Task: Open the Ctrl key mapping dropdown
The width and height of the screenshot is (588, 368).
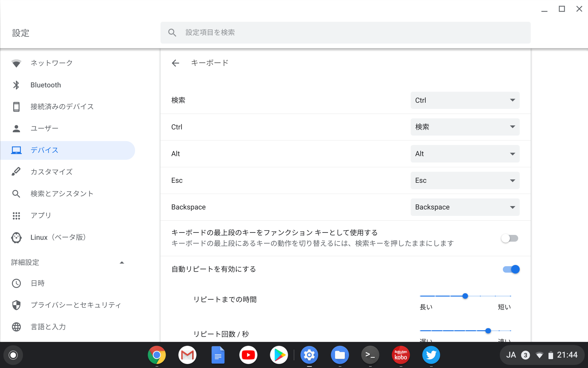Action: [x=465, y=127]
